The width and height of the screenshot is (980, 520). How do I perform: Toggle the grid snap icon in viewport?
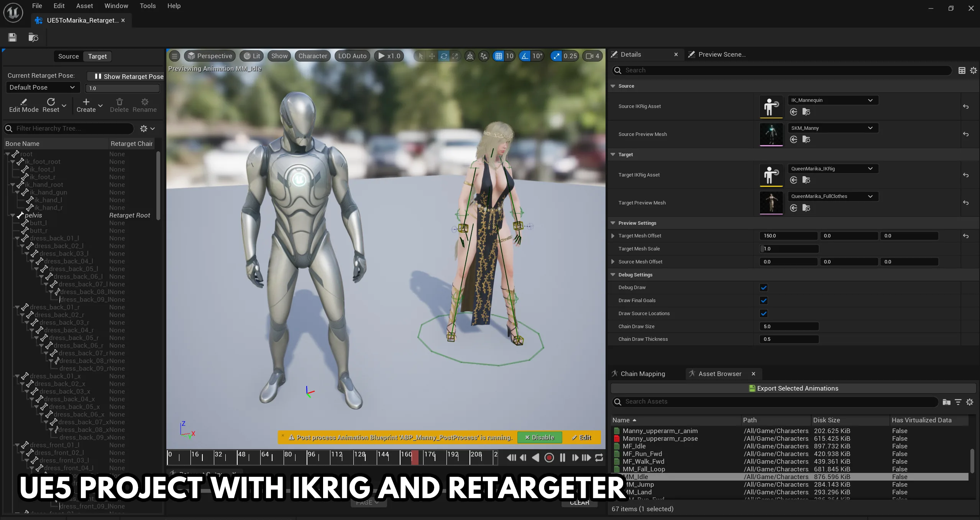pyautogui.click(x=498, y=56)
